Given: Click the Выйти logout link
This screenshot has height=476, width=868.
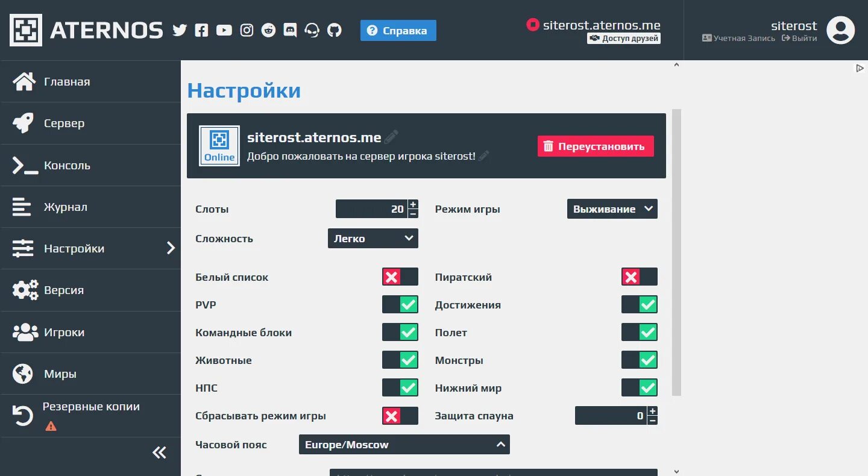Looking at the screenshot, I should tap(800, 38).
